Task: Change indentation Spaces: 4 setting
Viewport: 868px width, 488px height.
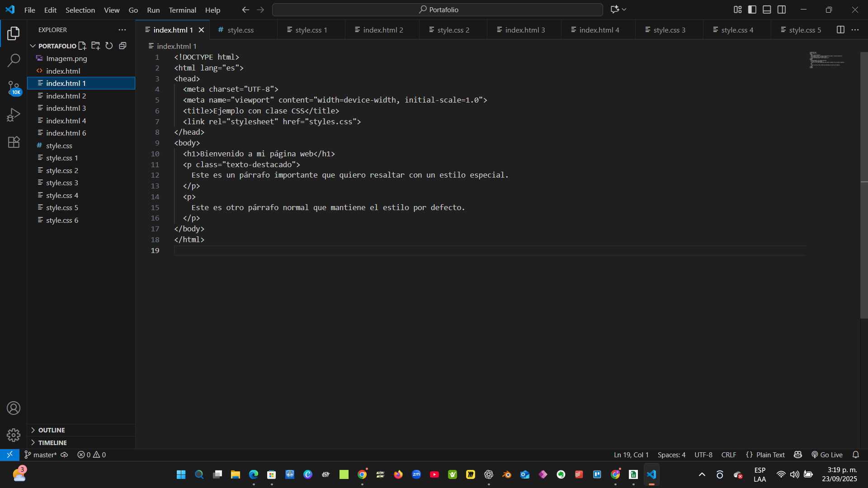Action: (671, 455)
